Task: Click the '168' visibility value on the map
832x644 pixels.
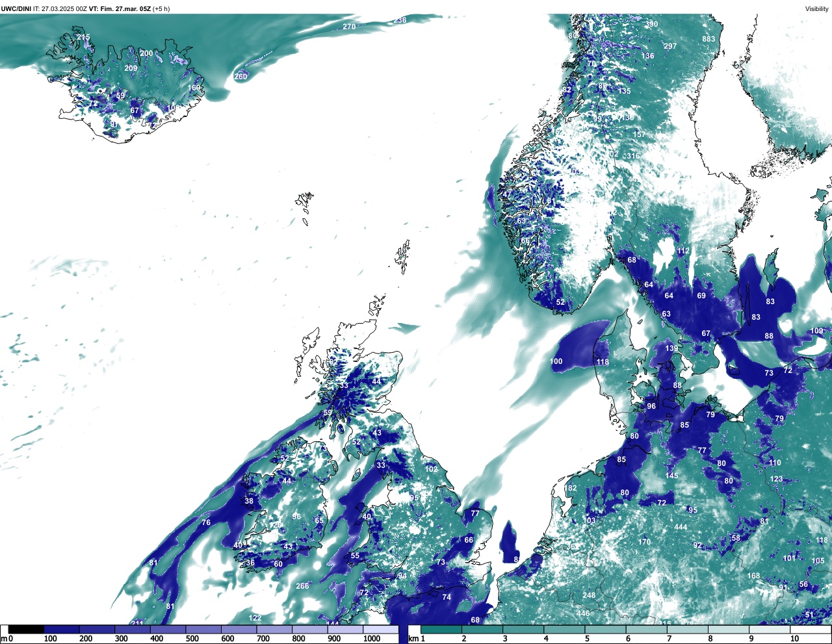Action: click(x=753, y=576)
